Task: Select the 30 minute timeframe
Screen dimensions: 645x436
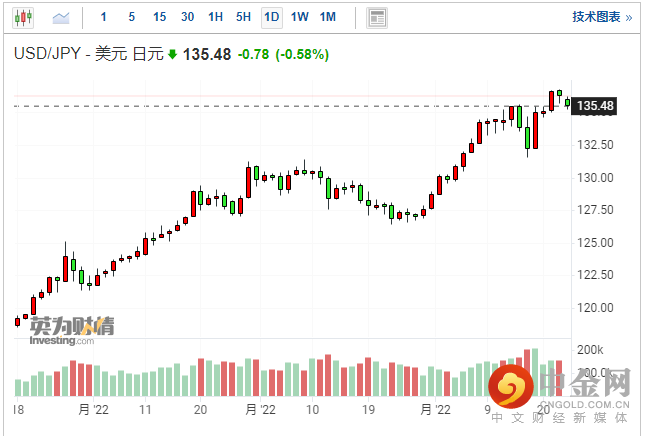Action: [188, 17]
